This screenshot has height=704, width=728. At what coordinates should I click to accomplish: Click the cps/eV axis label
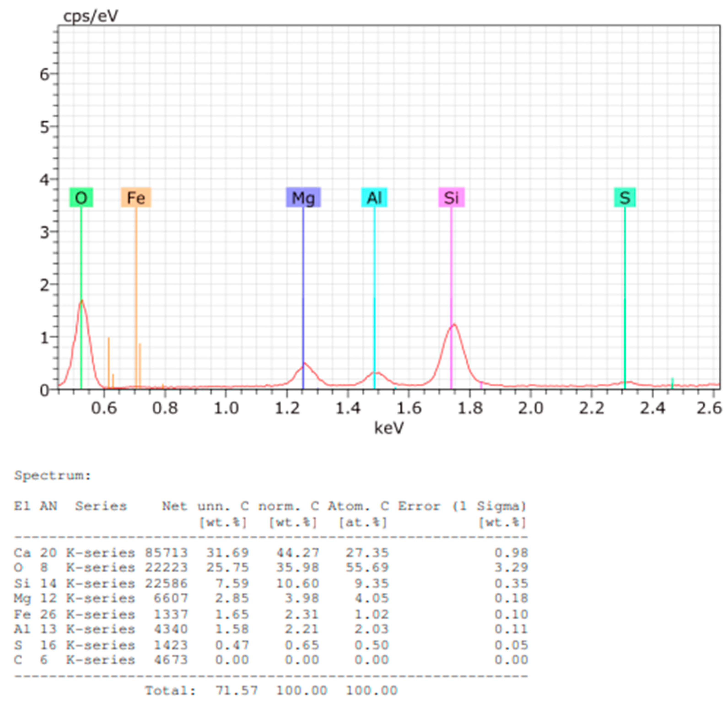click(x=90, y=16)
